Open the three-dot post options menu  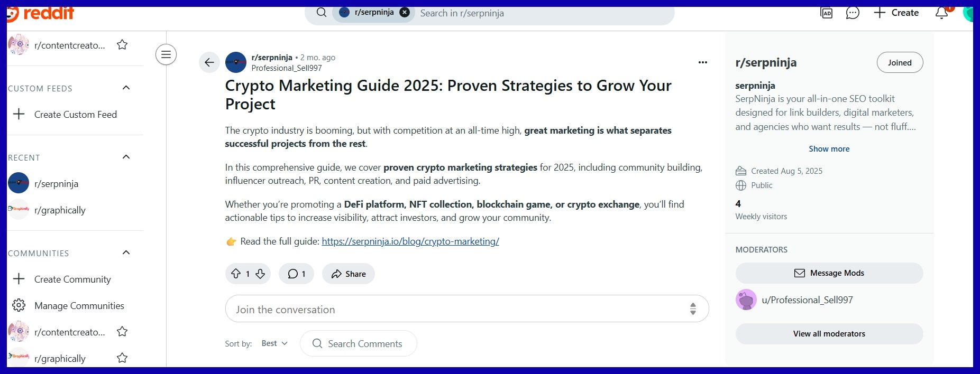(702, 62)
